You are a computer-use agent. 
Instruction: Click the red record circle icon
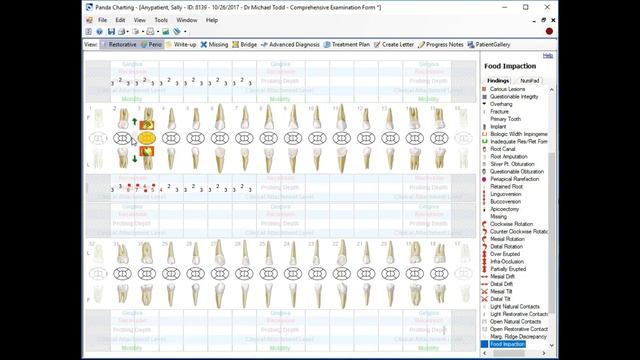click(549, 31)
